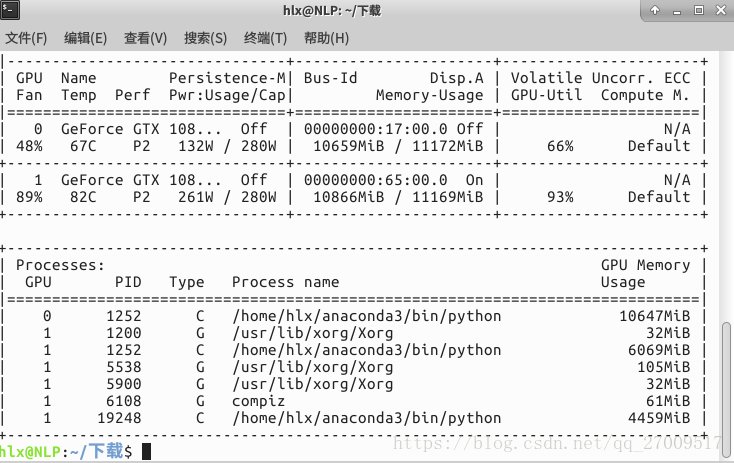
Task: Click the Processes: section label
Action: pos(60,265)
